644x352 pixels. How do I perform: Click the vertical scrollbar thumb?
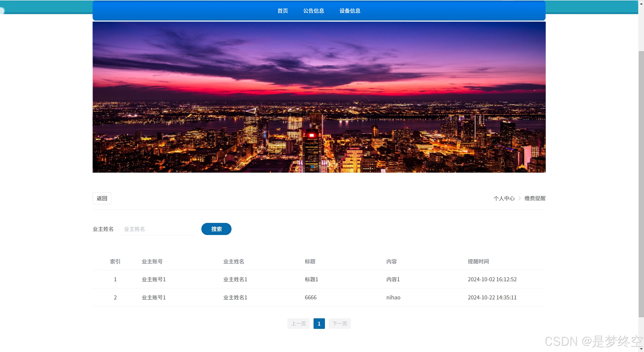[x=641, y=184]
